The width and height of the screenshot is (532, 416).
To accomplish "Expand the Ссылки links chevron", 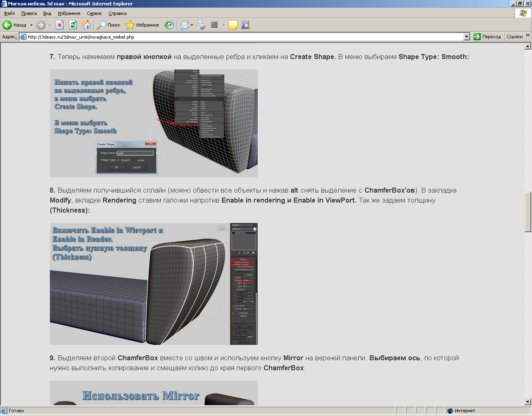I will (x=528, y=36).
